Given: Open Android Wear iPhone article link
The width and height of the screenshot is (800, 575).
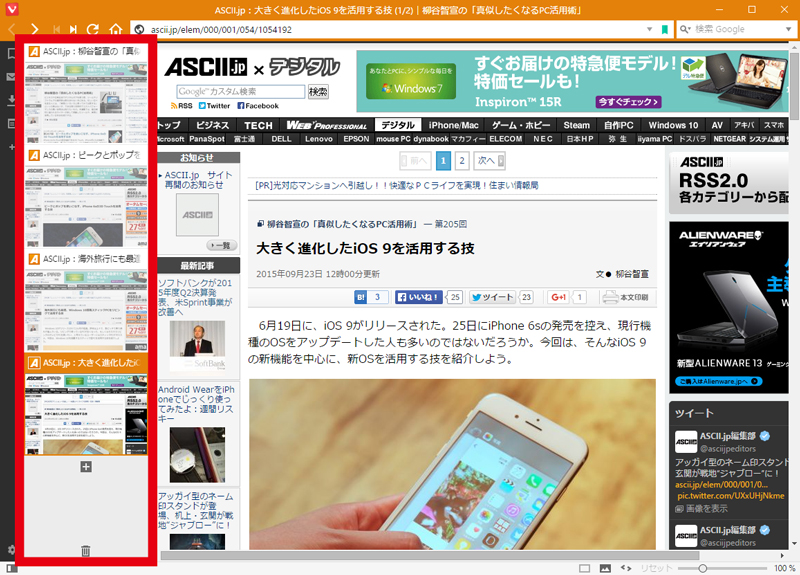Looking at the screenshot, I should click(x=196, y=404).
